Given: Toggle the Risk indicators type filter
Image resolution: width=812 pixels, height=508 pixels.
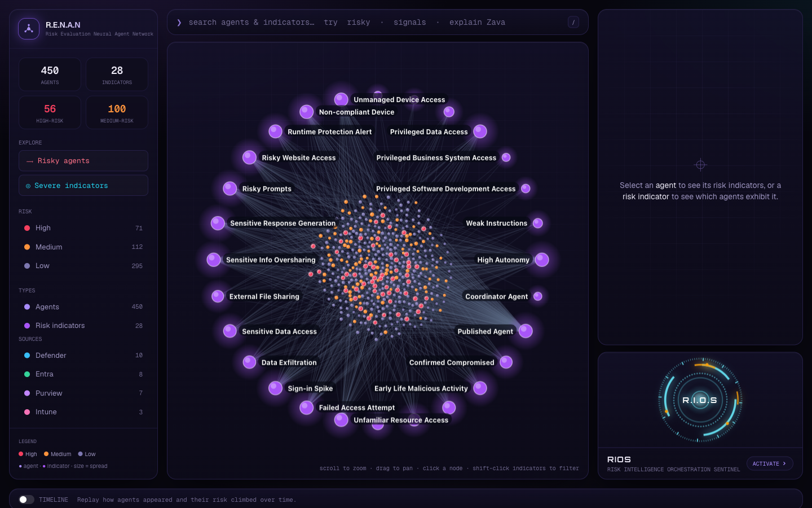Looking at the screenshot, I should (x=83, y=326).
